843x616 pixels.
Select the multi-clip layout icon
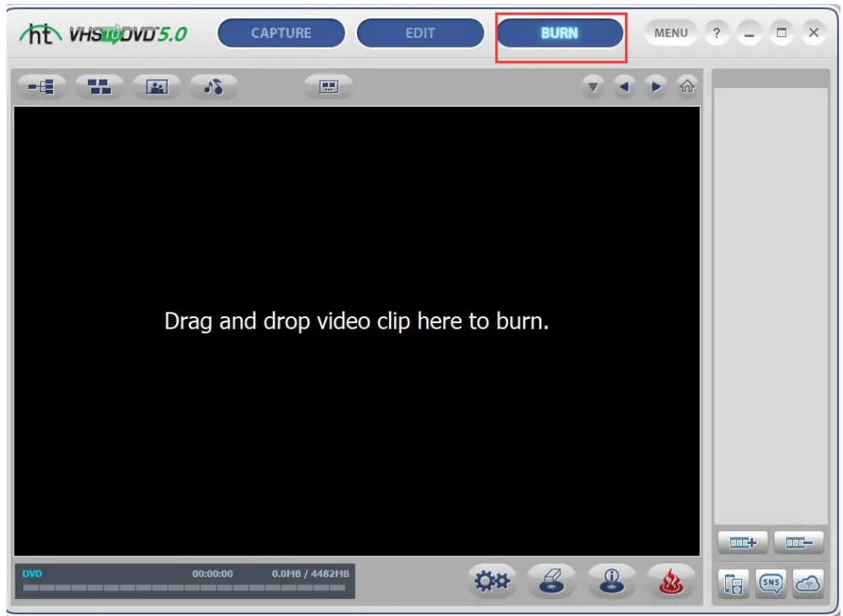click(x=101, y=87)
